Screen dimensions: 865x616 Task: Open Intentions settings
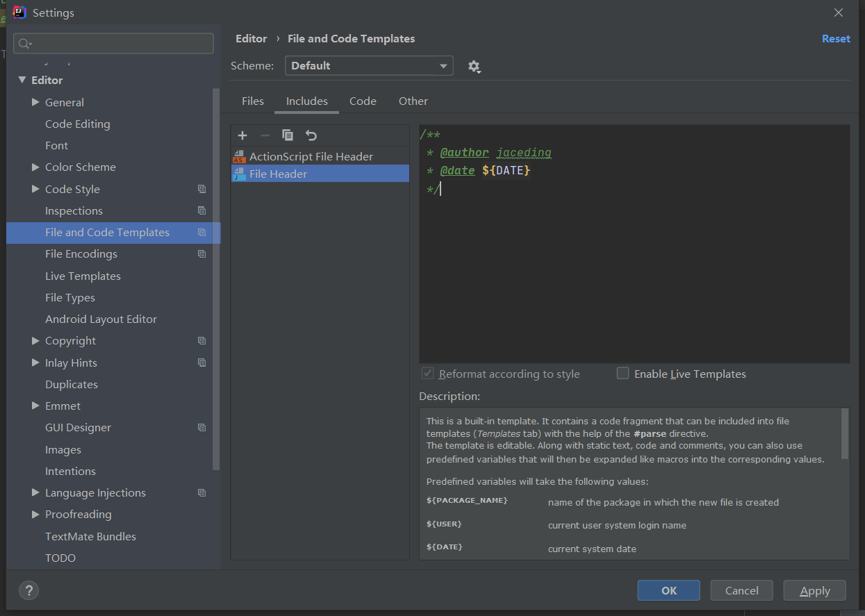click(71, 472)
